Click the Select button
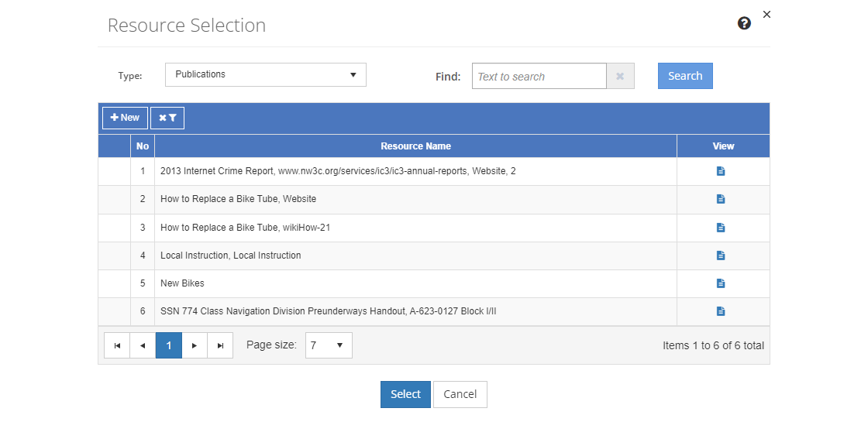 [405, 394]
